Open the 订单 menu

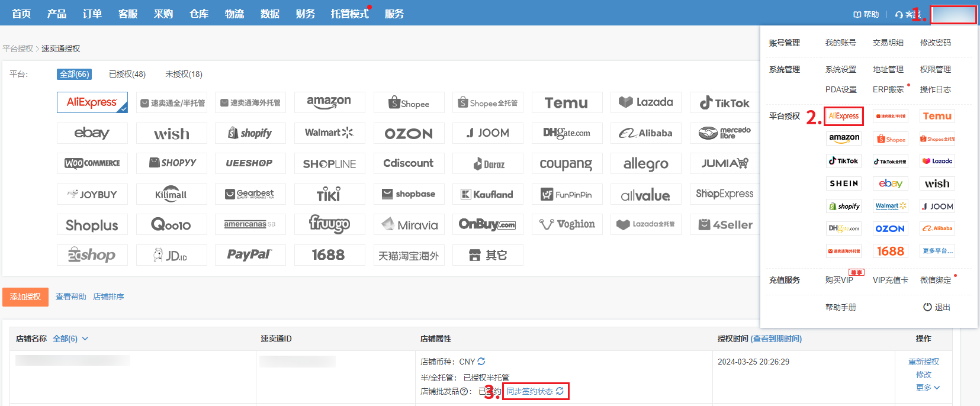point(92,14)
